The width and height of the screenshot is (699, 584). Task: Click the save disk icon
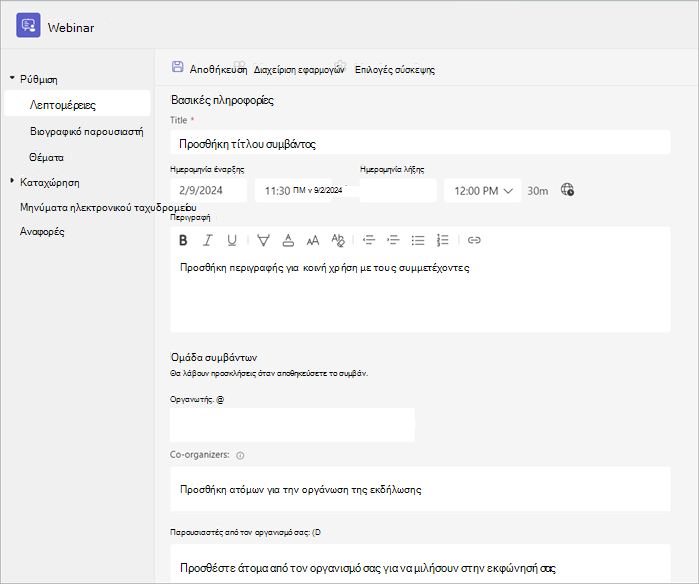(177, 67)
